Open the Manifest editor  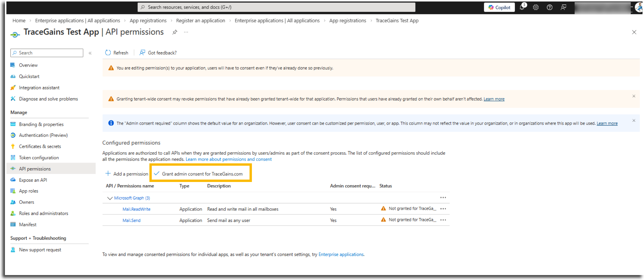(x=28, y=225)
